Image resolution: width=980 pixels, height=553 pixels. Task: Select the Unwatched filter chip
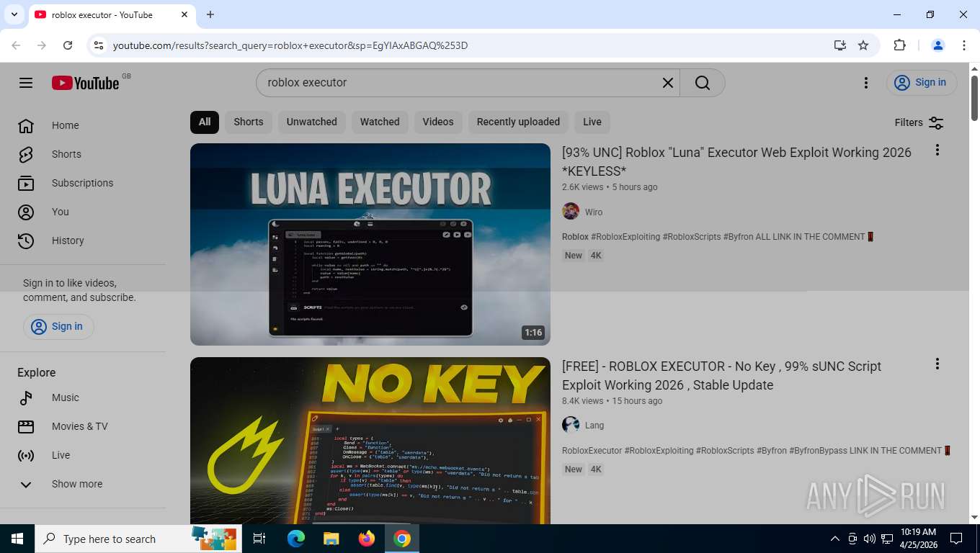(x=312, y=122)
